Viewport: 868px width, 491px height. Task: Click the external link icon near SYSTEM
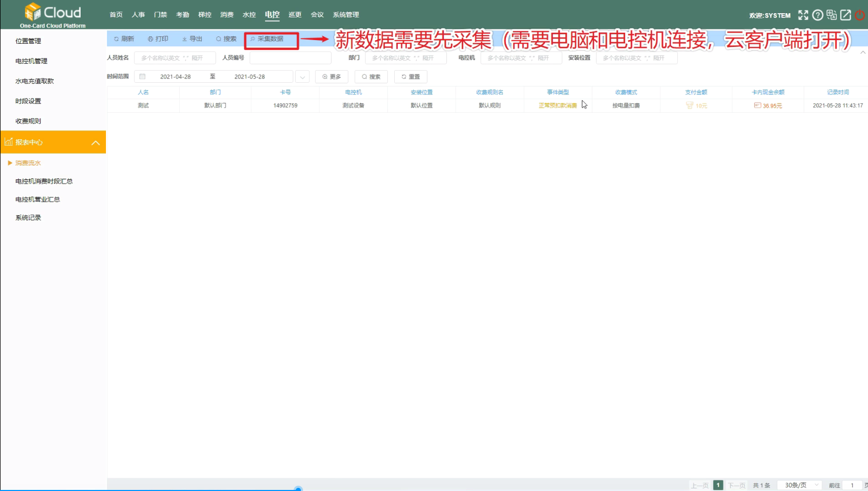(845, 15)
